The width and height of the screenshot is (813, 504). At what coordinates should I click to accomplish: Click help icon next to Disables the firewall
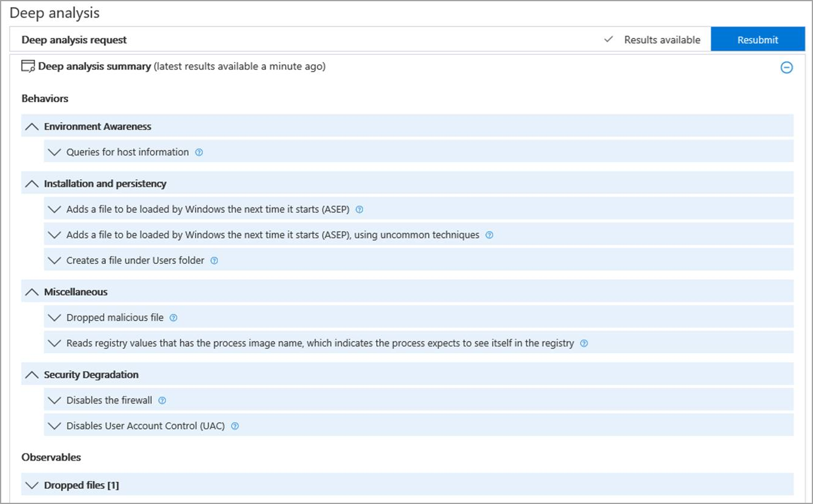point(162,401)
